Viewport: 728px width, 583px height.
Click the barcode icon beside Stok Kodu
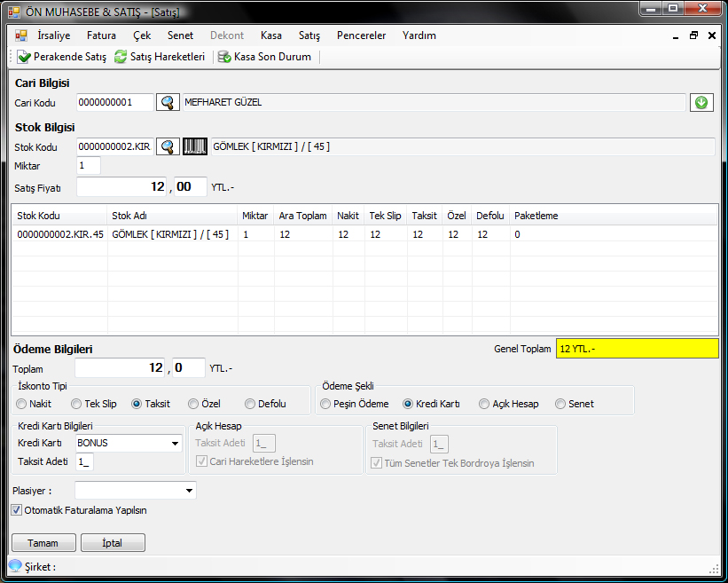coord(195,146)
